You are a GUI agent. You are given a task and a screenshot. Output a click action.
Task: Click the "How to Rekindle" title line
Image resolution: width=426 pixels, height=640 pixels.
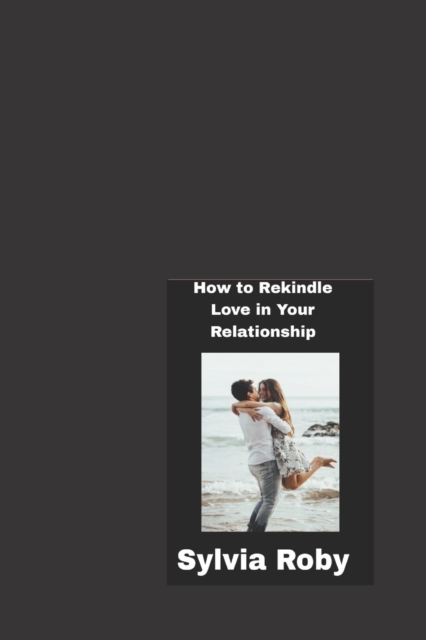click(263, 288)
